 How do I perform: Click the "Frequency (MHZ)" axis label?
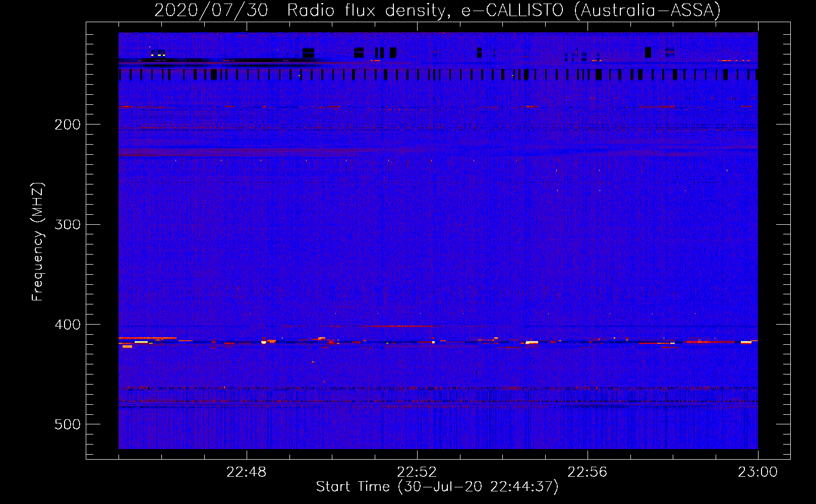tap(38, 241)
